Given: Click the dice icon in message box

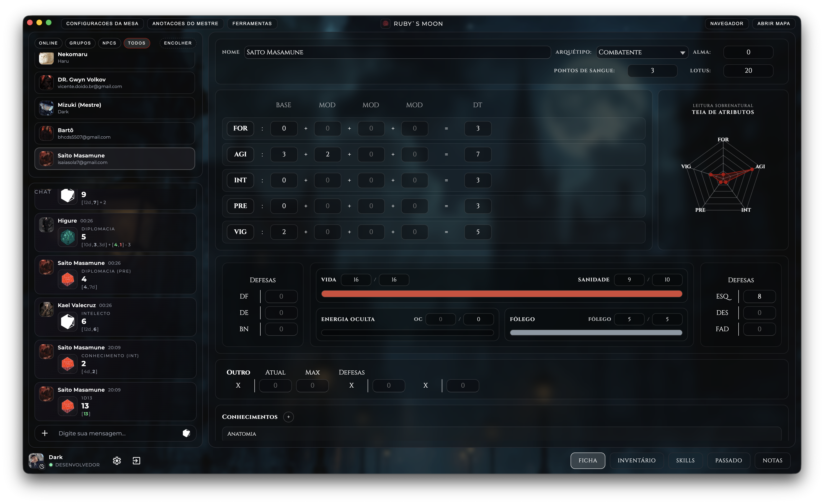Looking at the screenshot, I should point(186,433).
